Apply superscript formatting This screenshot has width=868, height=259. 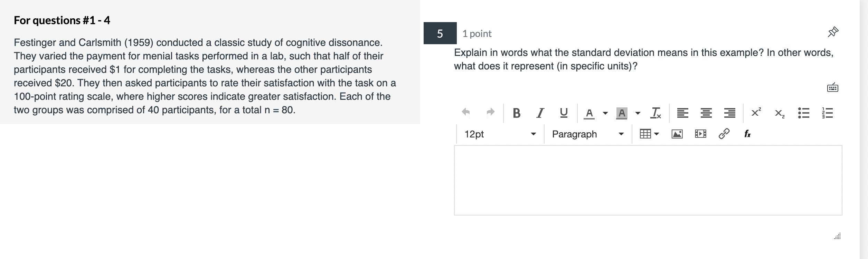coord(756,113)
